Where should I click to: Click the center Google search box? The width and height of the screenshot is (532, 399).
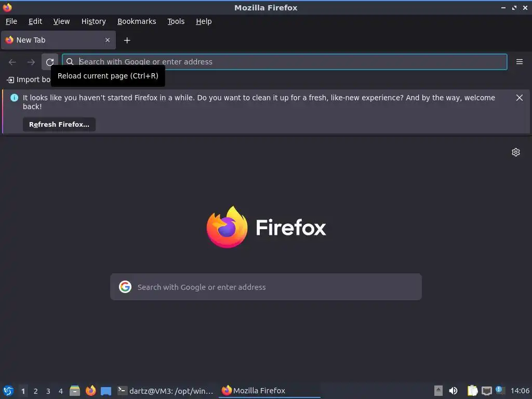tap(266, 287)
